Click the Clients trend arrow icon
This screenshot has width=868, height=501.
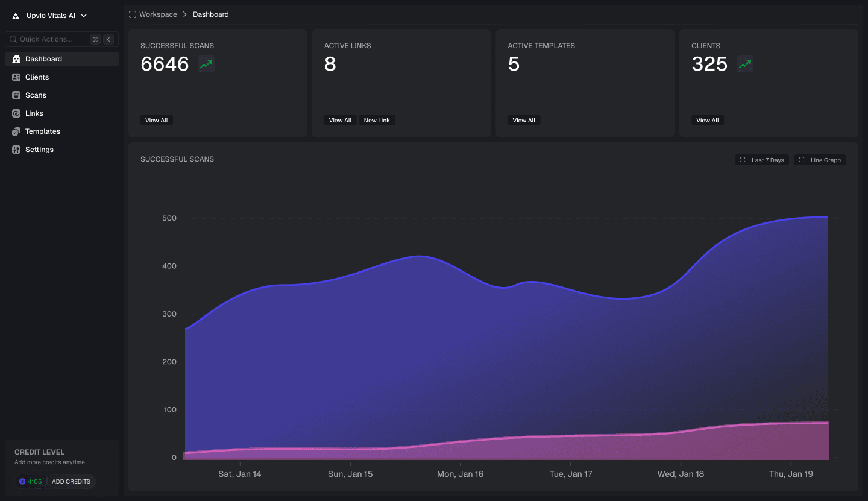pos(745,64)
